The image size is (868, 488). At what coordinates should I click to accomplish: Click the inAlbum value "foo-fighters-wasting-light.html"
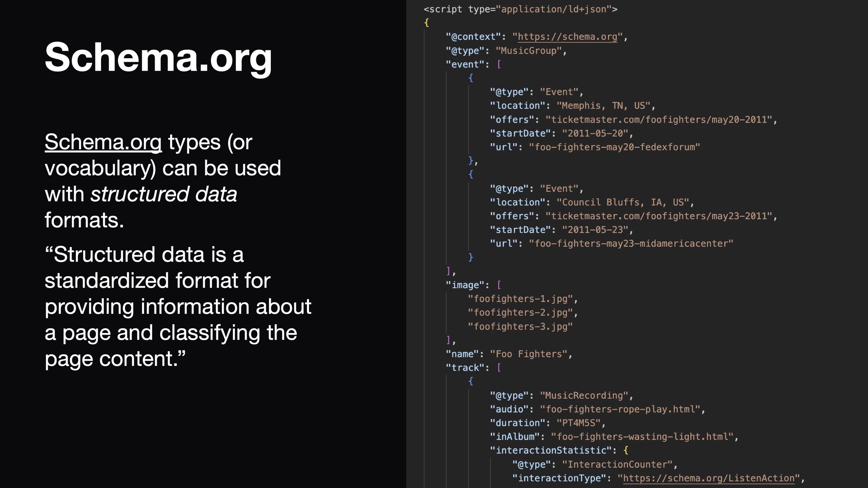[x=642, y=437]
